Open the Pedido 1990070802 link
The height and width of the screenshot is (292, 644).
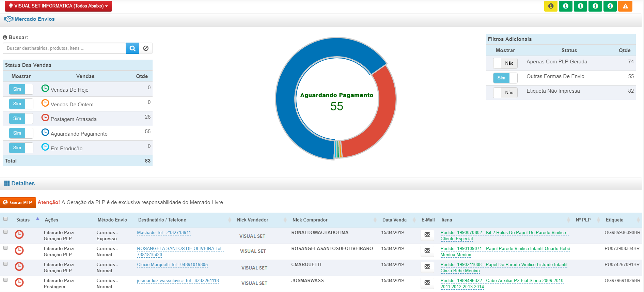tap(504, 233)
